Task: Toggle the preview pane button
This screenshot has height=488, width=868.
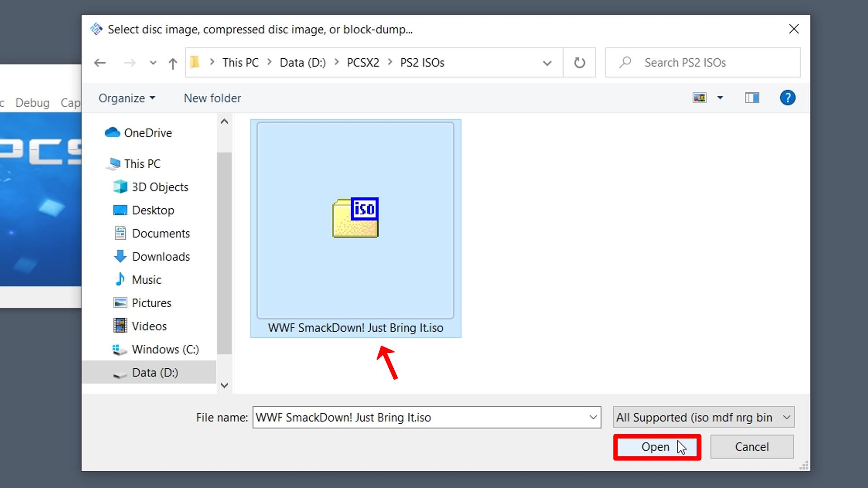Action: click(752, 98)
